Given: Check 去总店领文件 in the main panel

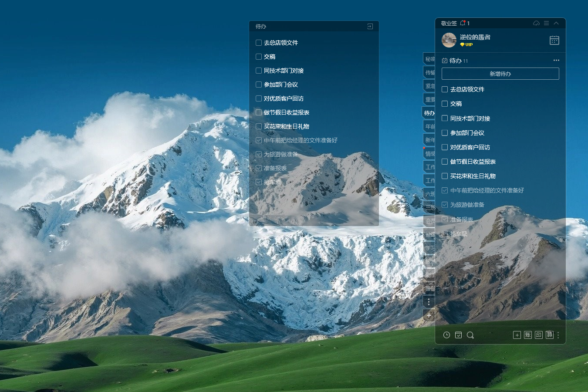Looking at the screenshot, I should click(x=445, y=89).
